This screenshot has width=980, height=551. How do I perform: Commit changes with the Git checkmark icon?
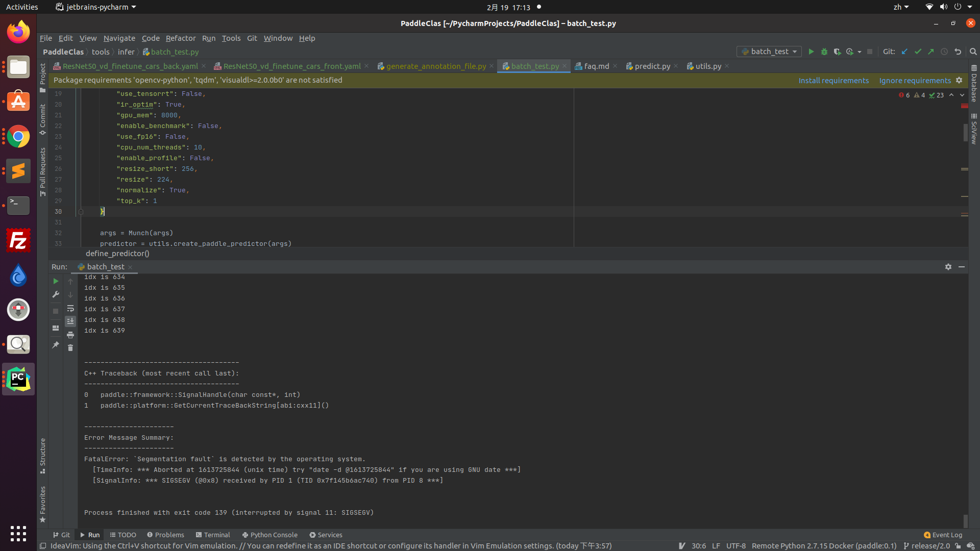point(918,52)
